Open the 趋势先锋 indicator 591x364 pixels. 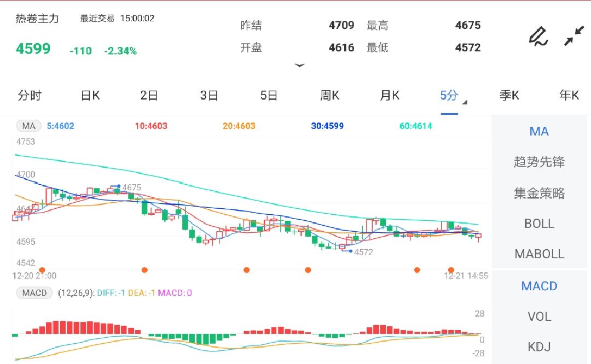pos(539,162)
